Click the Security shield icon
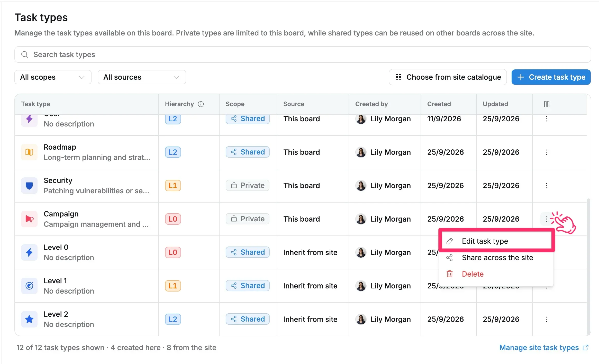This screenshot has height=364, width=599. coord(29,186)
